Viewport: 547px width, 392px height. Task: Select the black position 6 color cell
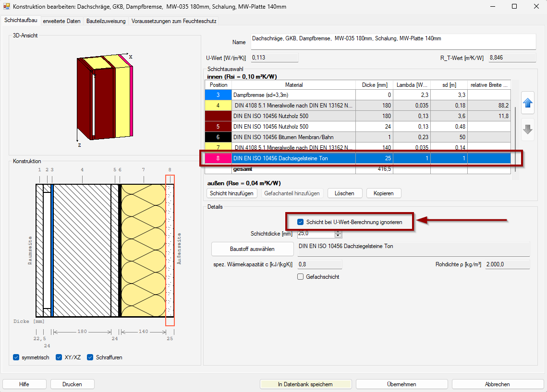218,137
